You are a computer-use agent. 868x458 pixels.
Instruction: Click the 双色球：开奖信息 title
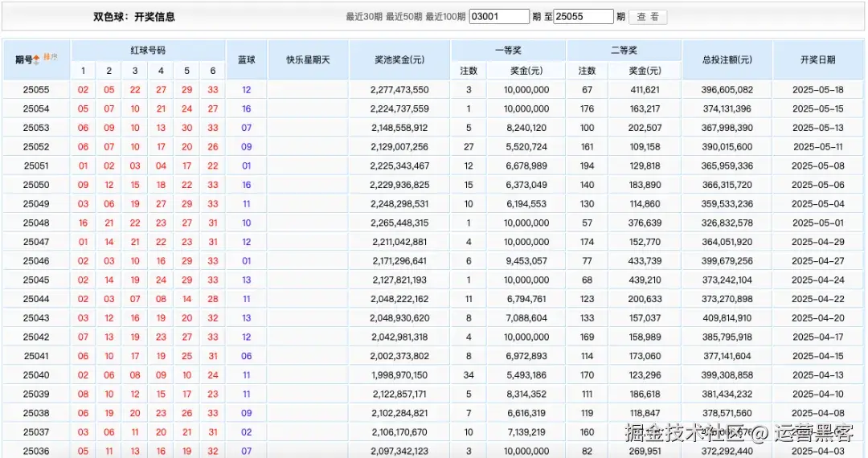[134, 17]
